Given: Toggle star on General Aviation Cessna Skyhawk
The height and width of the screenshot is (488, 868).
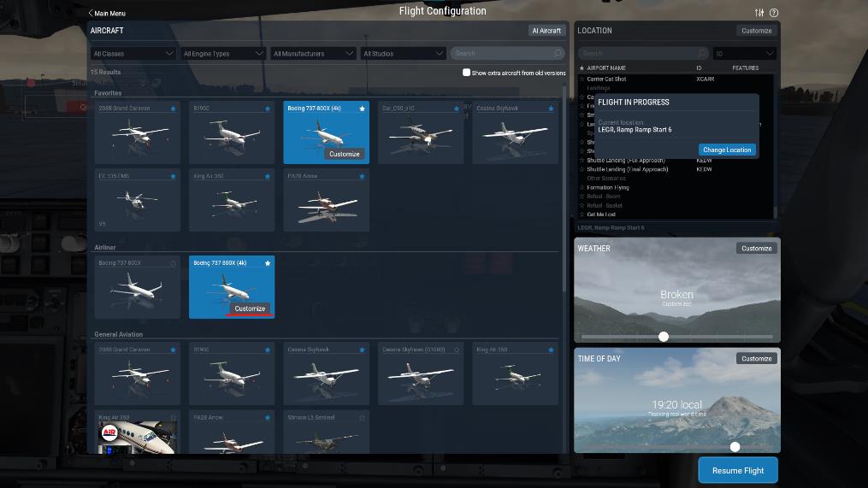Looking at the screenshot, I should pos(362,350).
